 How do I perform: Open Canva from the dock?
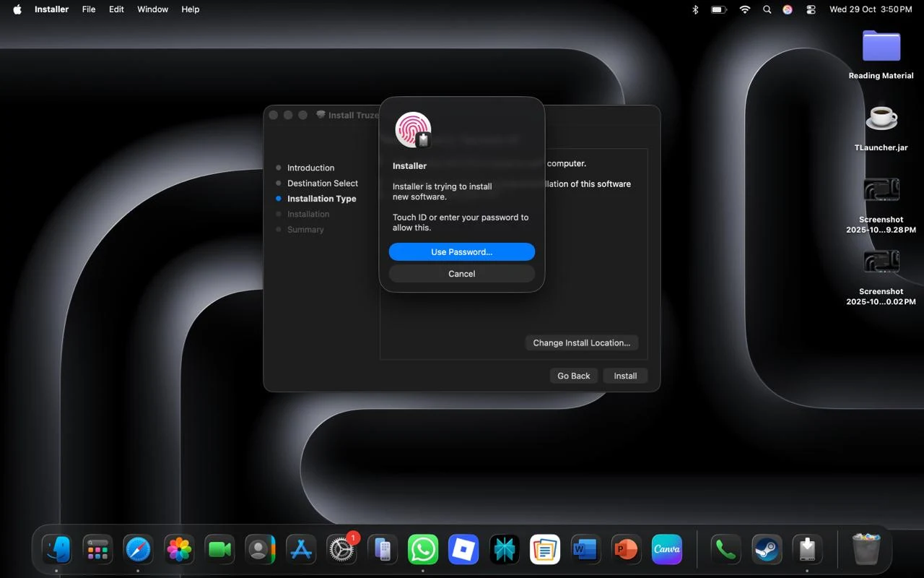point(666,550)
